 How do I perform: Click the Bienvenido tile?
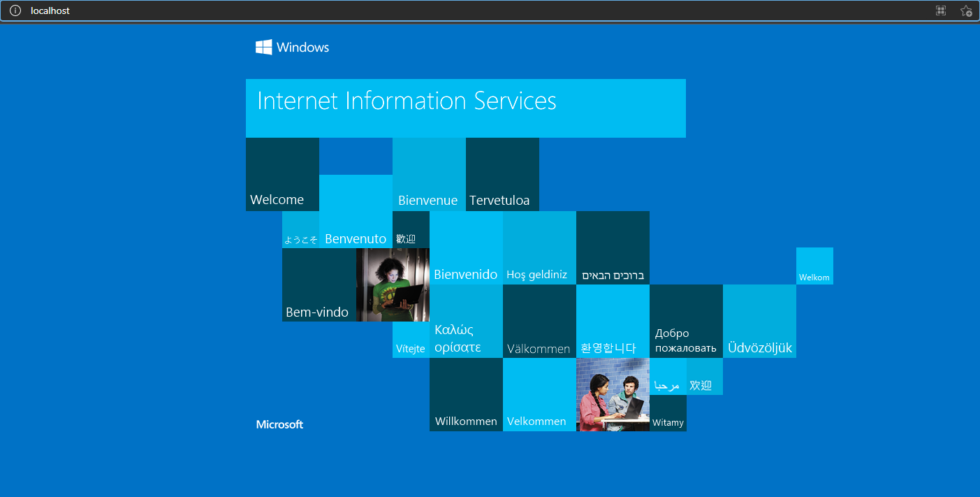coord(466,247)
